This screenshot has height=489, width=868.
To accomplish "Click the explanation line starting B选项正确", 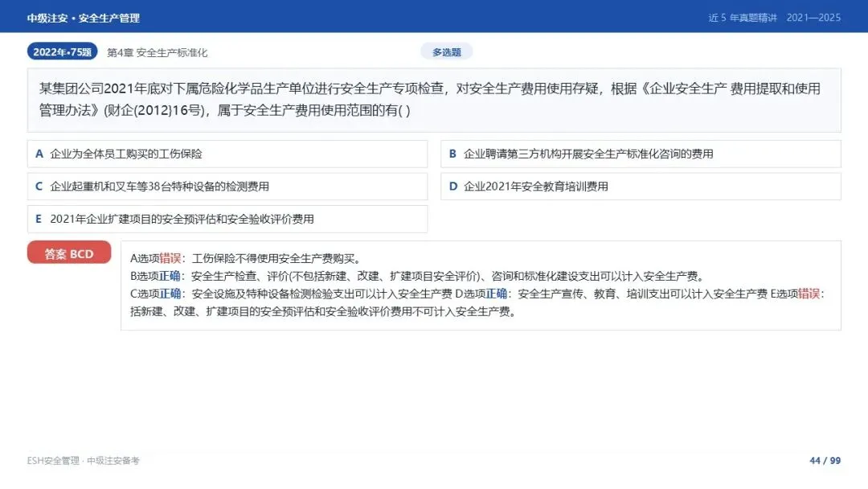I will [x=418, y=277].
